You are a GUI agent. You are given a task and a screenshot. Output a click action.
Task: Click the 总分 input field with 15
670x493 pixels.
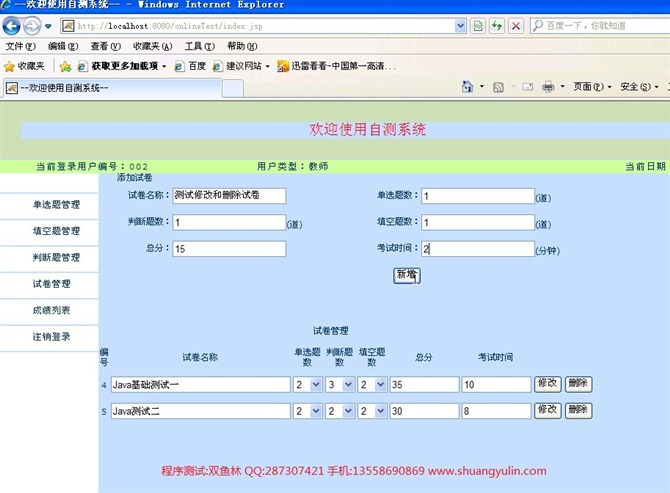coord(229,249)
